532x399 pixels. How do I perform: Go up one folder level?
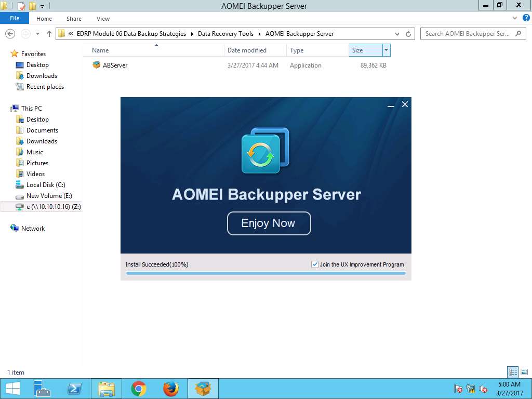(49, 34)
